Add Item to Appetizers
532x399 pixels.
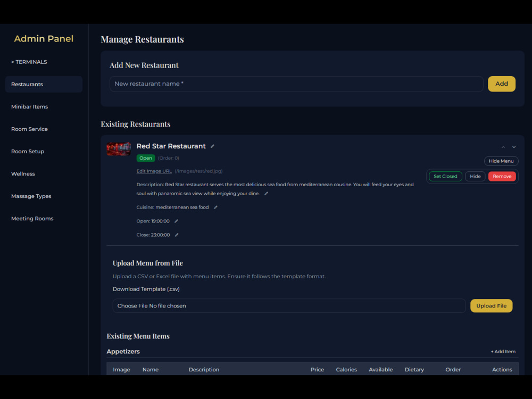coord(503,352)
